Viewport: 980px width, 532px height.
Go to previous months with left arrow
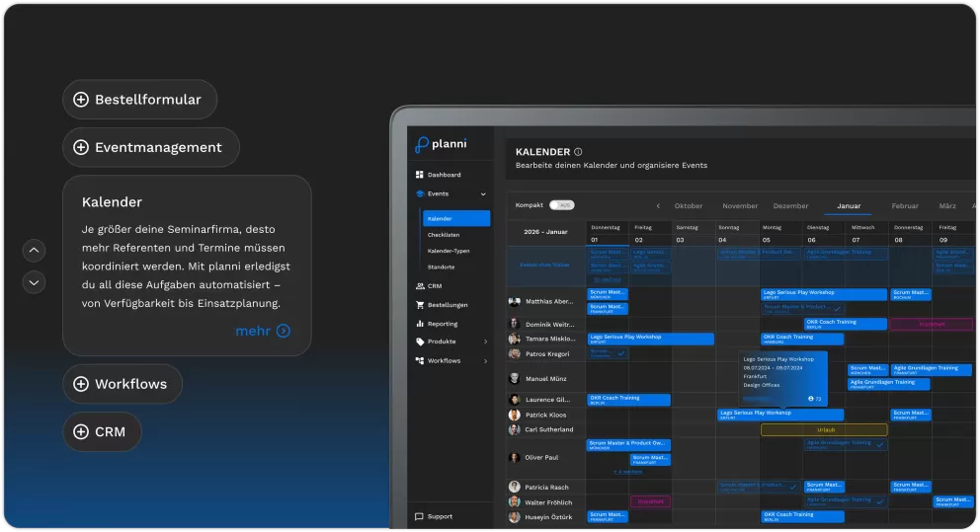658,206
